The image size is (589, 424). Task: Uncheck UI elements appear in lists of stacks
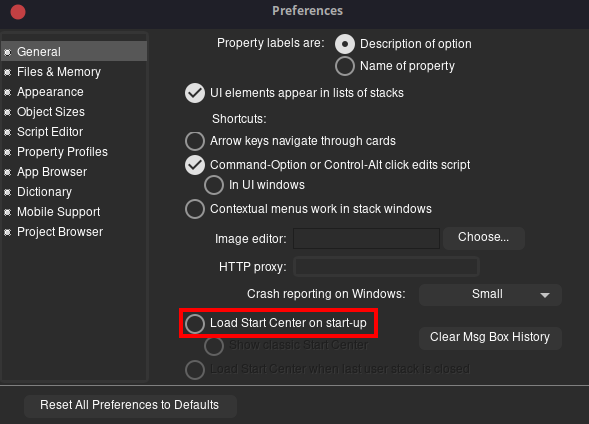pos(195,93)
